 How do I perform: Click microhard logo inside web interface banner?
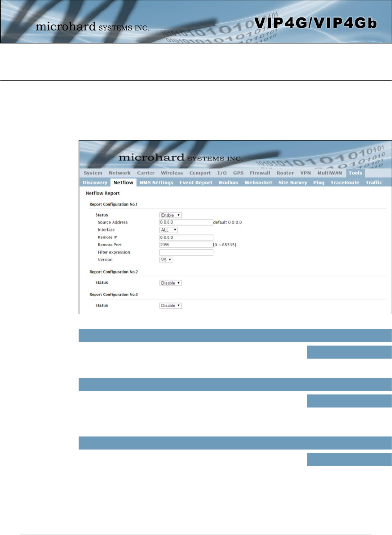pos(180,158)
